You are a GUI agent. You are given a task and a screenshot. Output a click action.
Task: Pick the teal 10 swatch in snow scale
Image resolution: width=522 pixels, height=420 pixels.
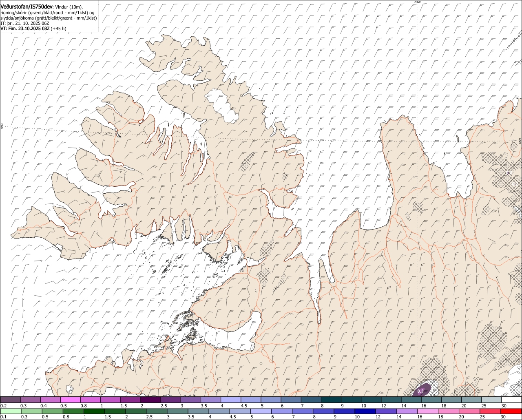pyautogui.click(x=371, y=400)
